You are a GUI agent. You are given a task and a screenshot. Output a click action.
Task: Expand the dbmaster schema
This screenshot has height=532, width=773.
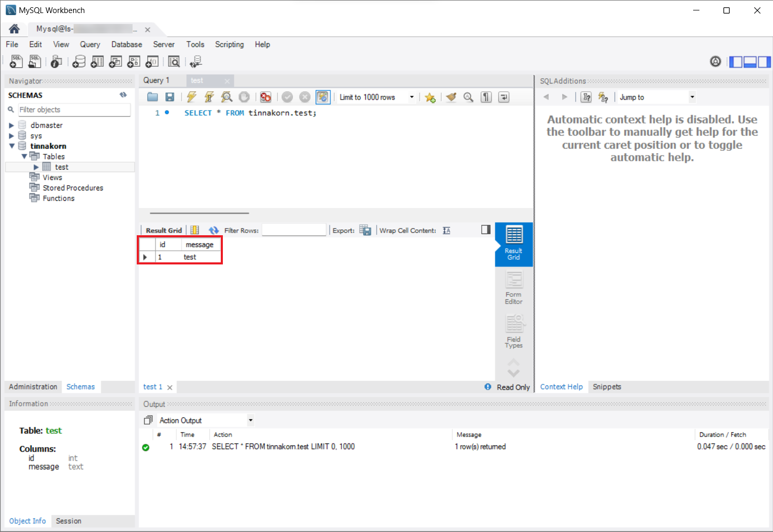pos(11,125)
